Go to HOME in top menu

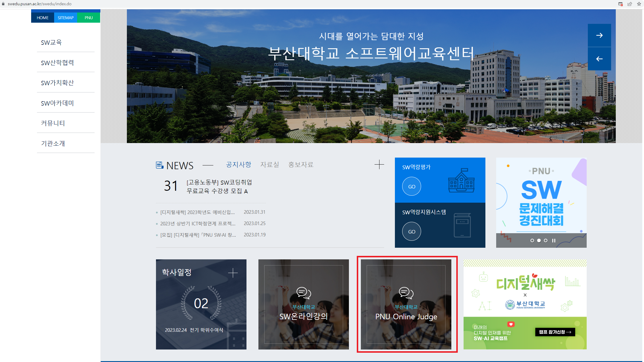(x=42, y=18)
